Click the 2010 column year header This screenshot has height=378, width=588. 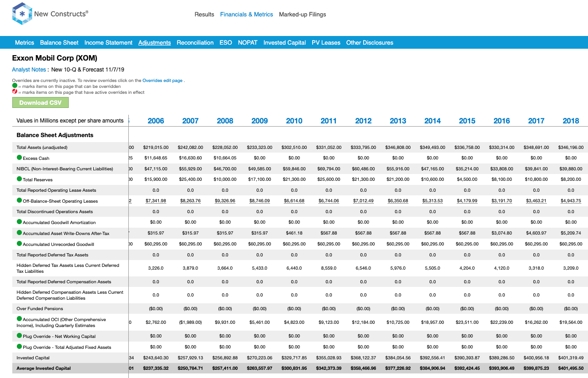point(294,121)
